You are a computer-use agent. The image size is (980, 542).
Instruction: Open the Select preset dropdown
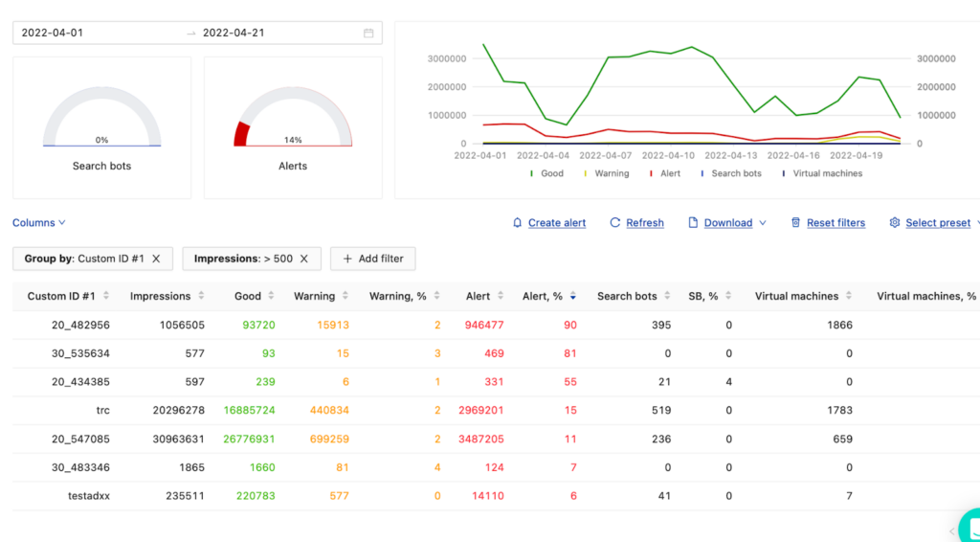click(937, 223)
